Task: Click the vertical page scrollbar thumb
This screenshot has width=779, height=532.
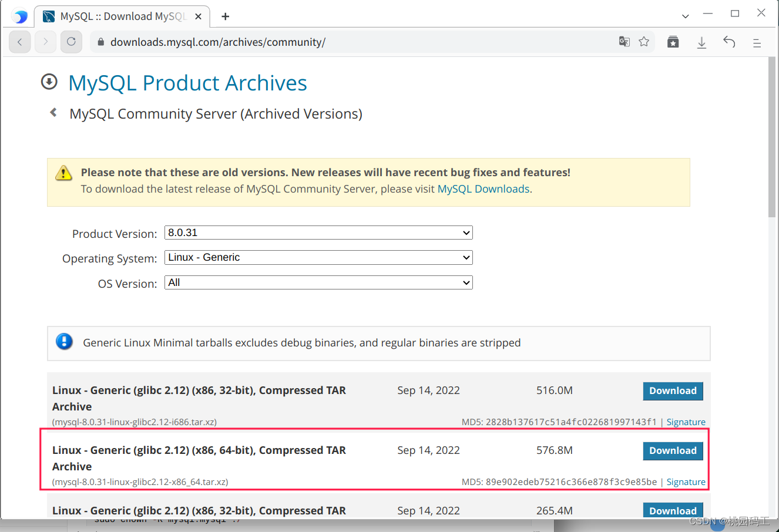Action: (x=772, y=138)
